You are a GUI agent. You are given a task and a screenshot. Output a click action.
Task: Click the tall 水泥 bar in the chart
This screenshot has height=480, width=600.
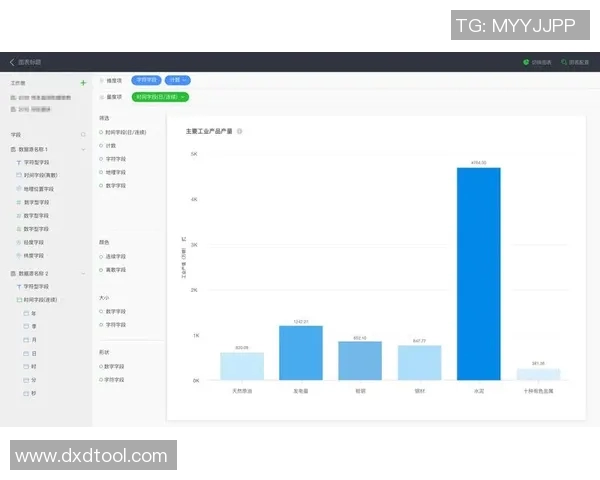478,273
